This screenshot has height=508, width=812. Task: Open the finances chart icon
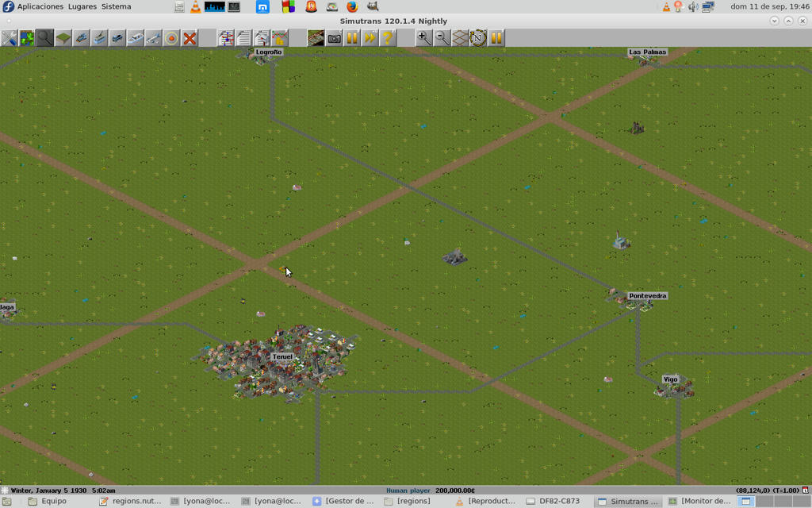point(280,38)
